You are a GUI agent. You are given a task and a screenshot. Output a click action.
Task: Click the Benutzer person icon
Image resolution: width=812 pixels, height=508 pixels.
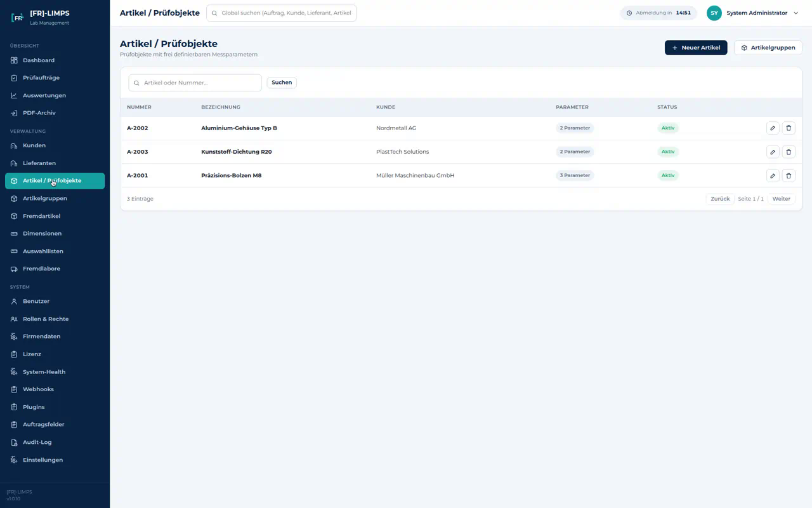tap(14, 302)
